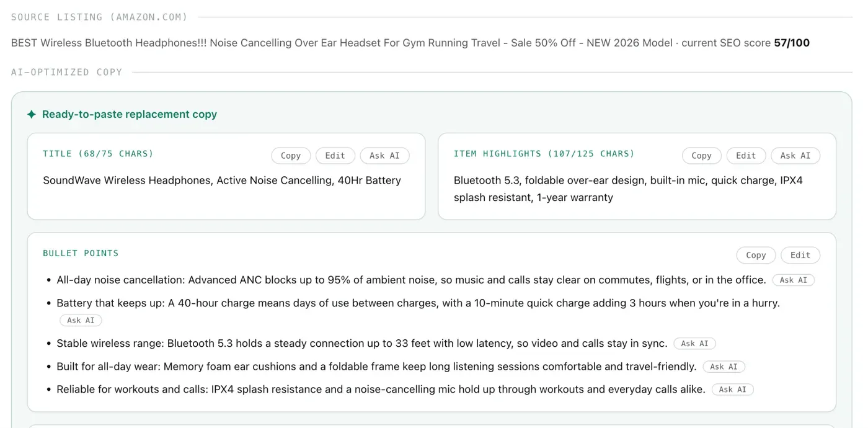Click the sparkle icon beside Ready-to-paste
868x428 pixels.
32,114
